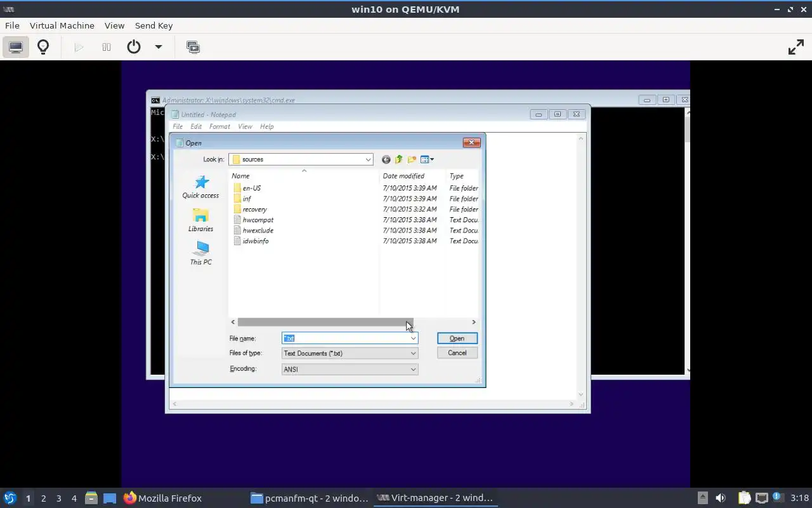Open the Virtual Machine menu

click(x=62, y=25)
